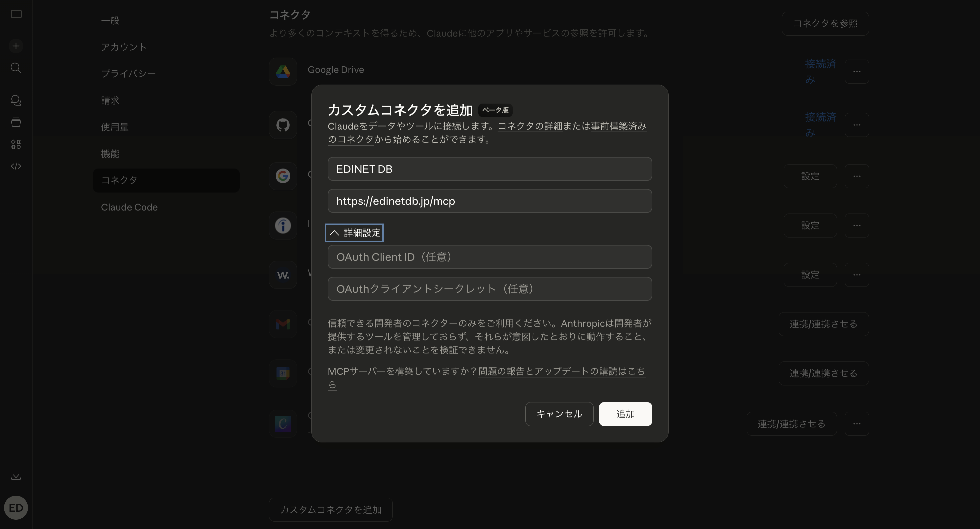
Task: Start a new chat with the plus icon
Action: click(x=16, y=46)
